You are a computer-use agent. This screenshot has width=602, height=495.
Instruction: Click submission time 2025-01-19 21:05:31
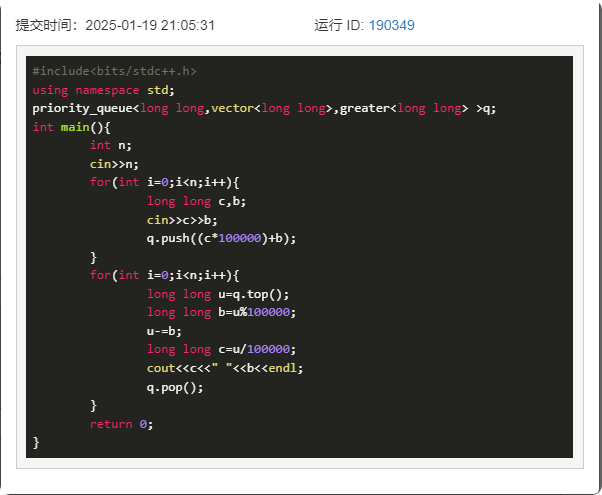pos(150,25)
